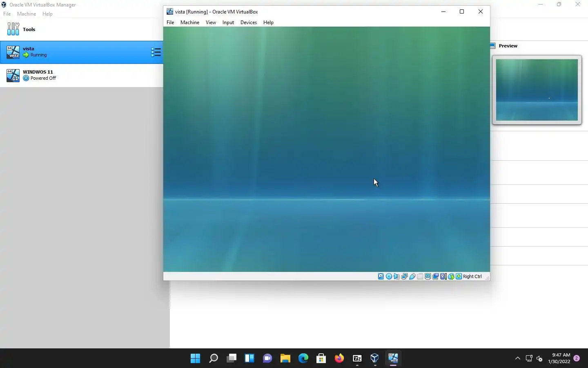Switch to VirtualBox Manager via taskbar cube icon

375,358
